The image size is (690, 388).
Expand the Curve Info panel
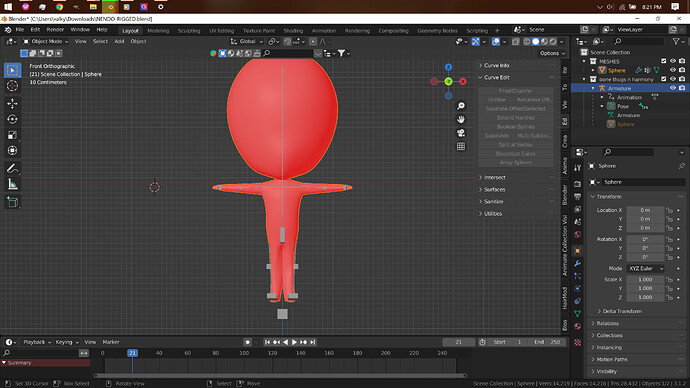pyautogui.click(x=496, y=65)
